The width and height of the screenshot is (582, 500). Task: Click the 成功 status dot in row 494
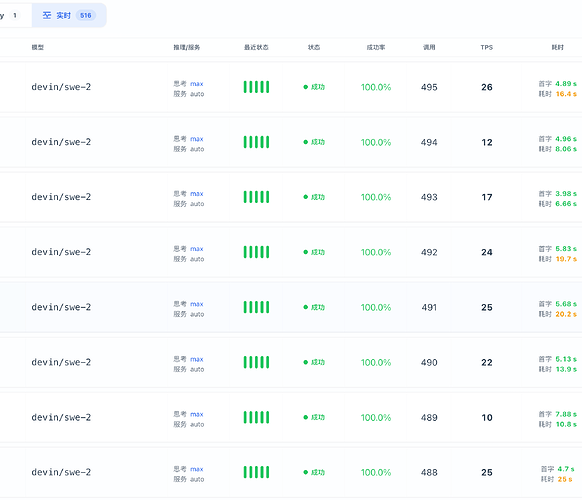(305, 142)
